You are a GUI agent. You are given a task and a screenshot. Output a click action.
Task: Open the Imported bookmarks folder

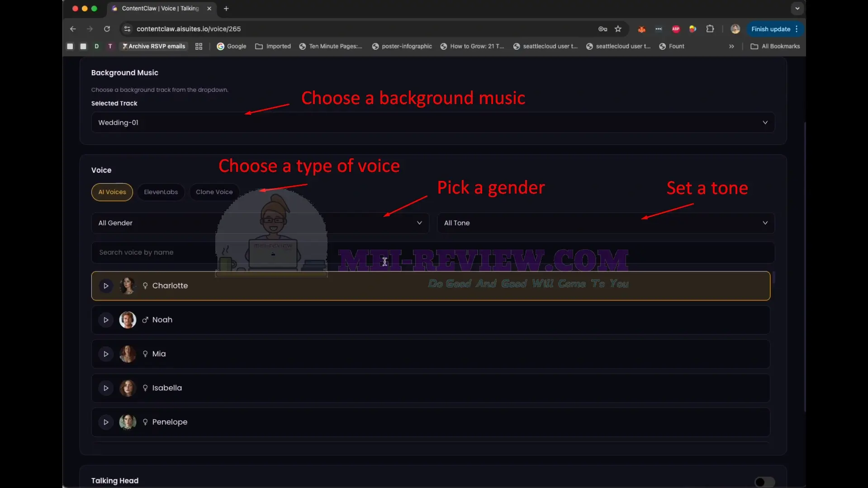click(273, 46)
